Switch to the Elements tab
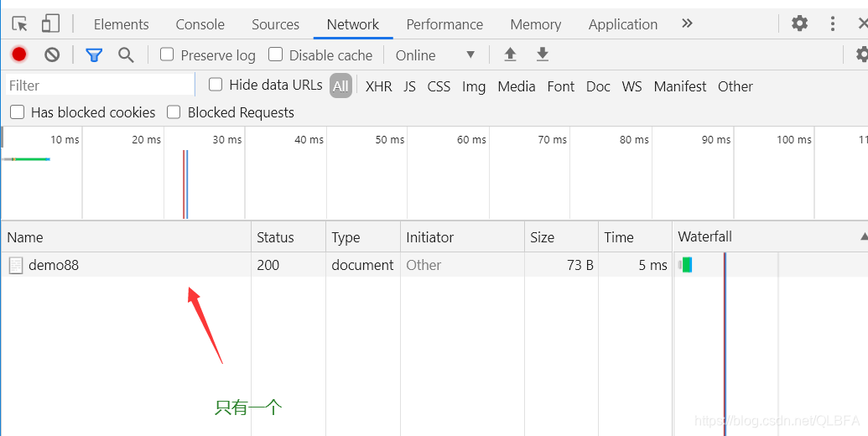868x436 pixels. (x=122, y=24)
